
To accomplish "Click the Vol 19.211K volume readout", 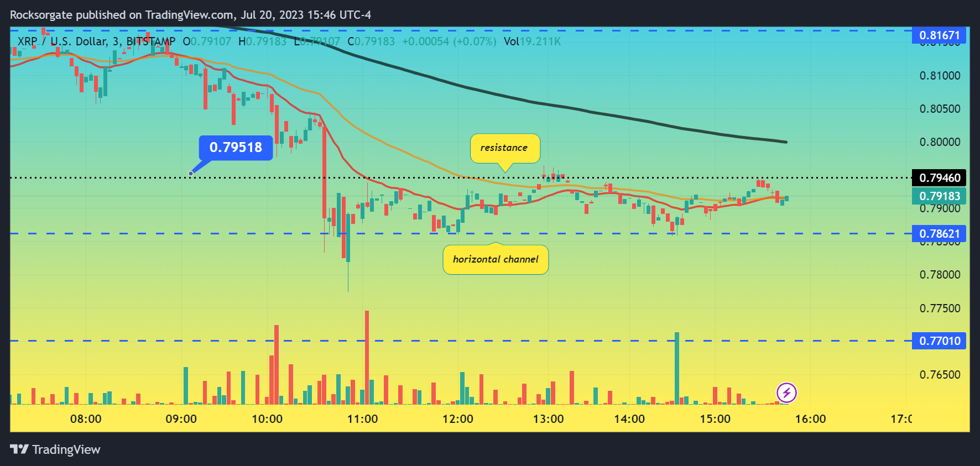I will 532,41.
